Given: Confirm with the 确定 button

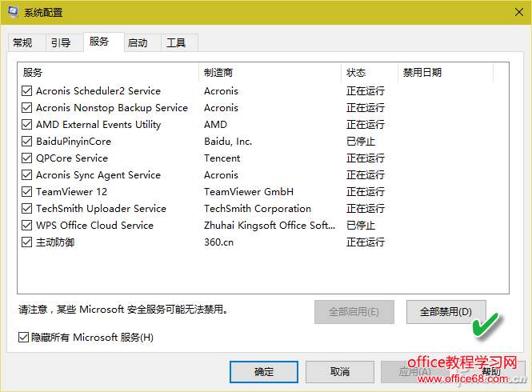Looking at the screenshot, I should (264, 372).
